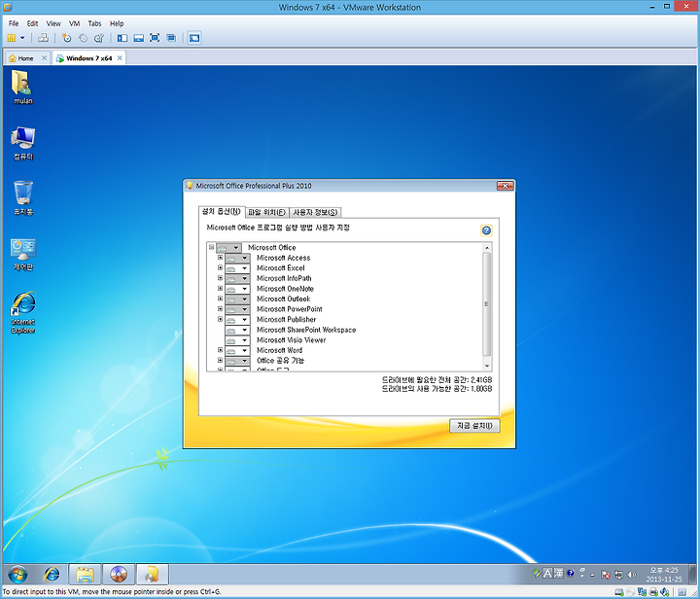This screenshot has height=599, width=700.
Task: Open the File menu
Action: tap(14, 23)
